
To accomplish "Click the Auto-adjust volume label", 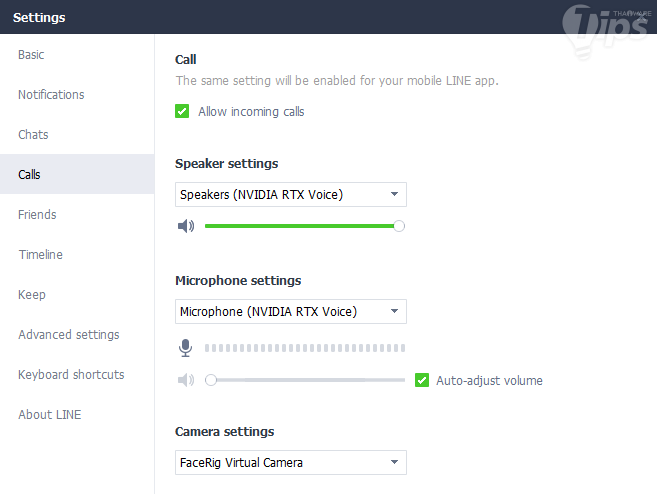I will (489, 380).
